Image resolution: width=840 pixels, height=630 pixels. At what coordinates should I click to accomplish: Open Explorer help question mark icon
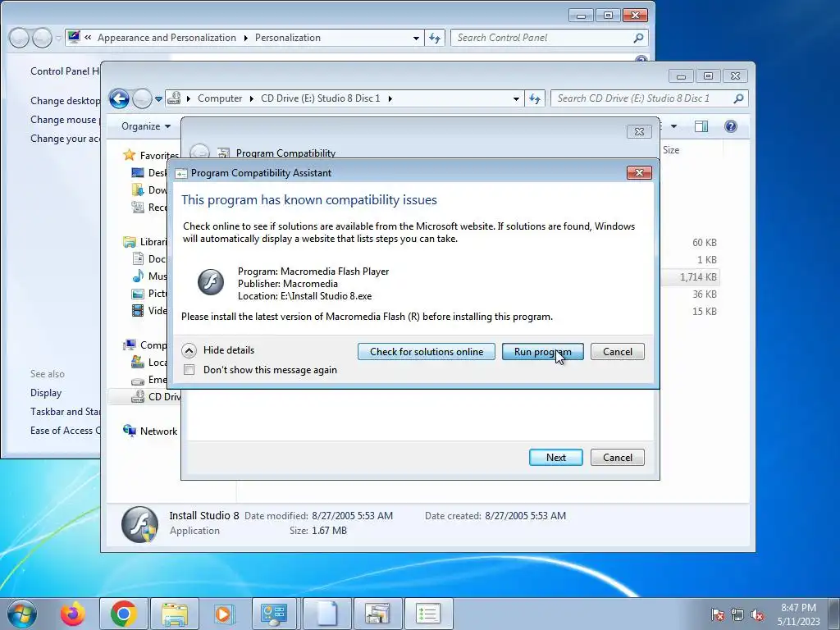(730, 126)
